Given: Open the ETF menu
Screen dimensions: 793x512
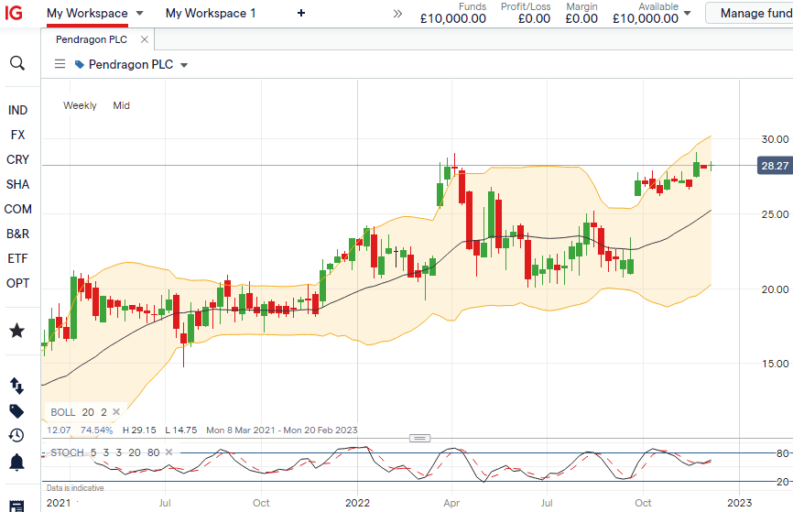Looking at the screenshot, I should click(18, 259).
